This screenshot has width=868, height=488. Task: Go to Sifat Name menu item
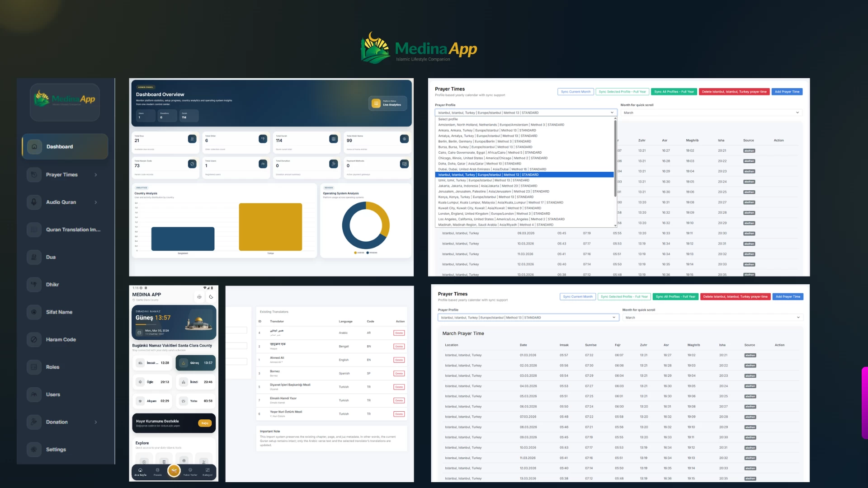(x=65, y=312)
